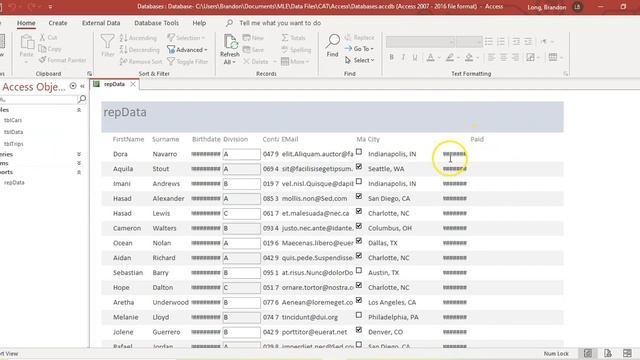Sort records Descending
The height and width of the screenshot is (360, 640).
coord(140,50)
